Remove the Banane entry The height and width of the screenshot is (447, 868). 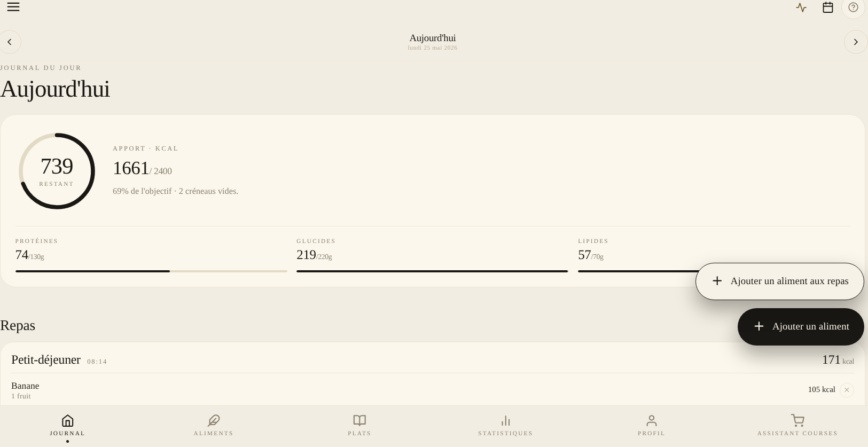pos(847,390)
